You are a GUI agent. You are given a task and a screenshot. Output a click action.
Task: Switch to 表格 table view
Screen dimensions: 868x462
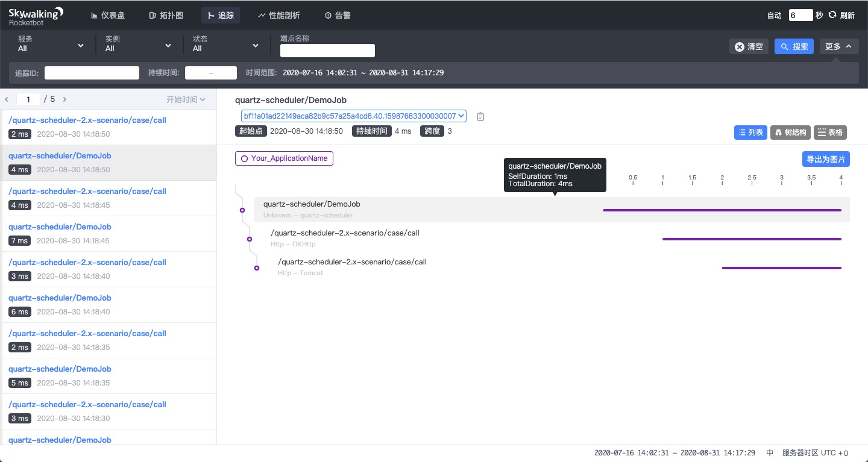(x=830, y=133)
